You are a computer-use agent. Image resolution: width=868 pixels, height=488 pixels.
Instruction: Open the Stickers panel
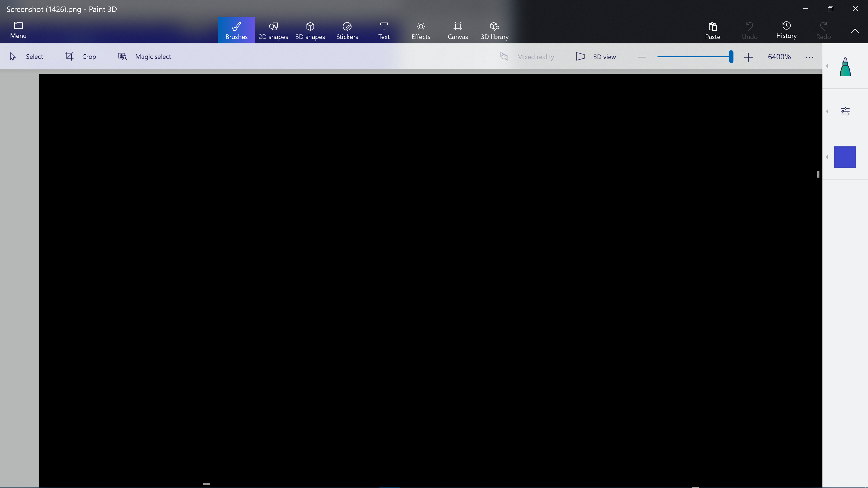(347, 30)
